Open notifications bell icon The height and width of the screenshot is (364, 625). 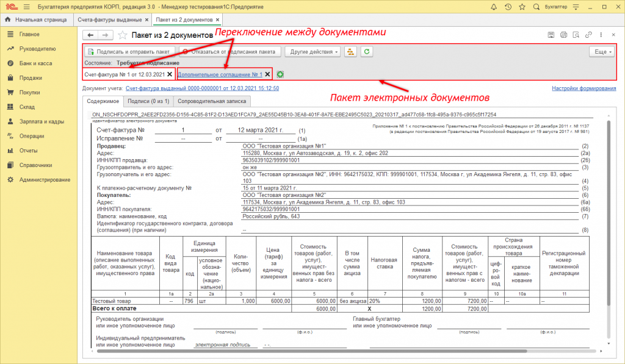point(493,7)
